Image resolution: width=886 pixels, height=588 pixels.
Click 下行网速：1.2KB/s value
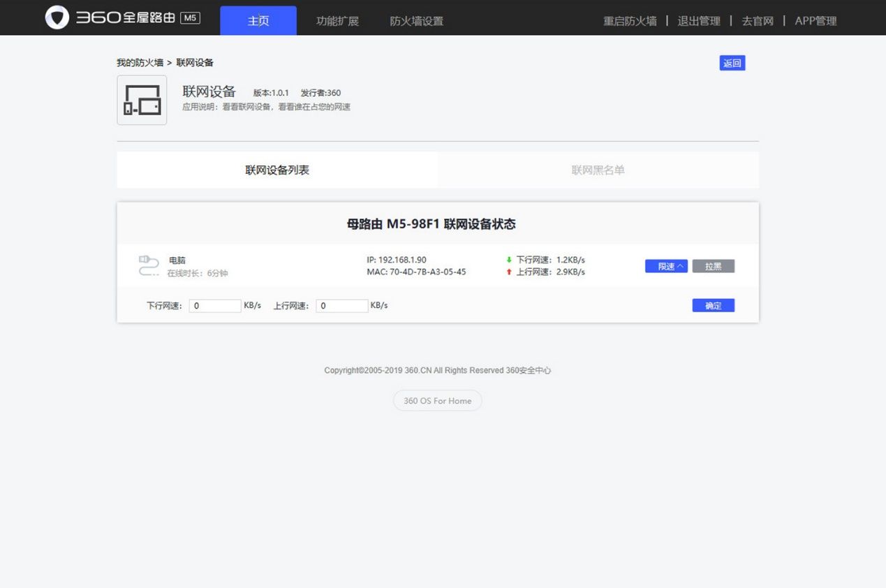coord(551,260)
